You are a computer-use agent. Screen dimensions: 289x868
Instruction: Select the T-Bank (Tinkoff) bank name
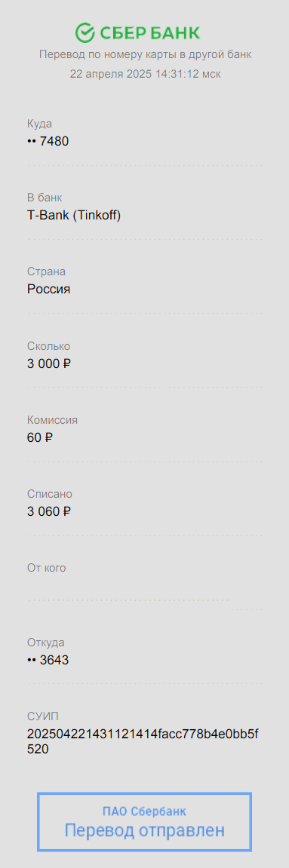(74, 216)
